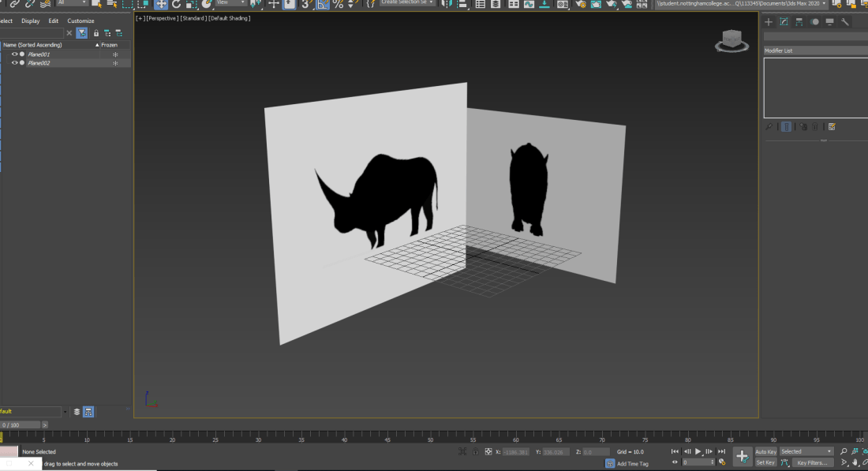Toggle the Auto Key button

click(x=765, y=452)
